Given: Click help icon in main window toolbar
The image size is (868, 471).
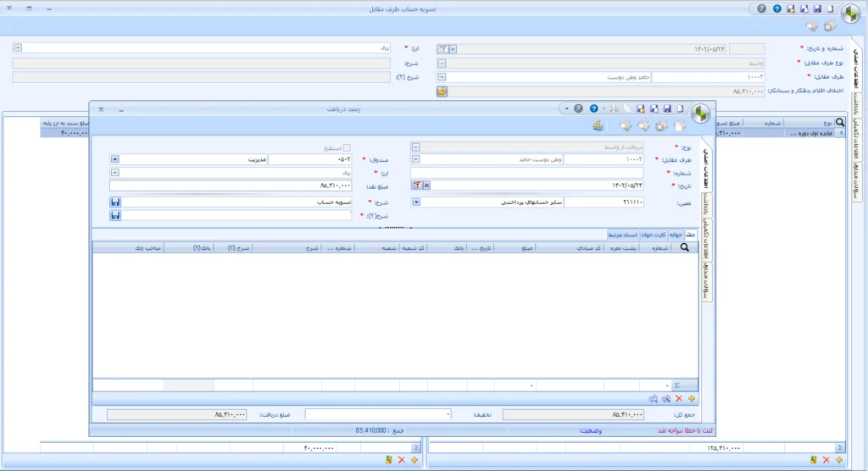Looking at the screenshot, I should tap(777, 8).
